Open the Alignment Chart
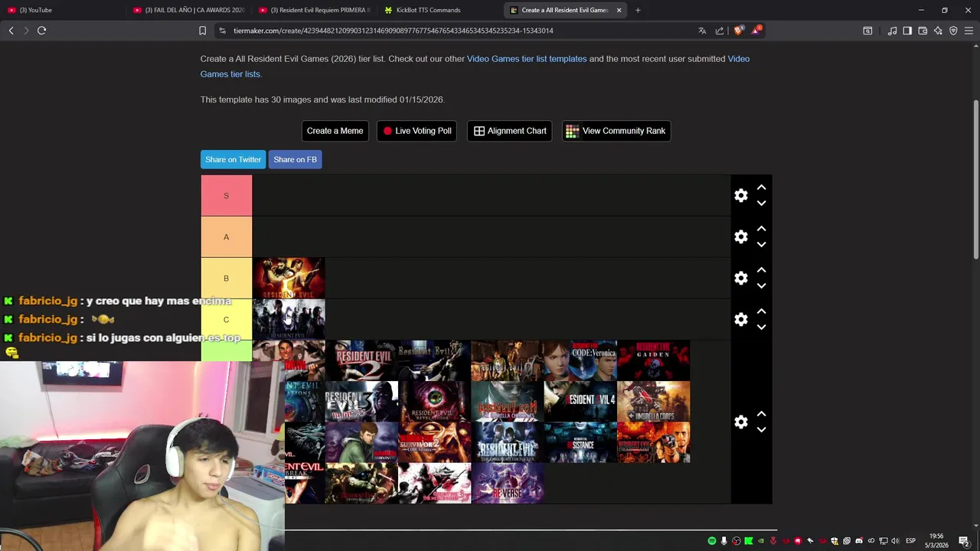 510,131
